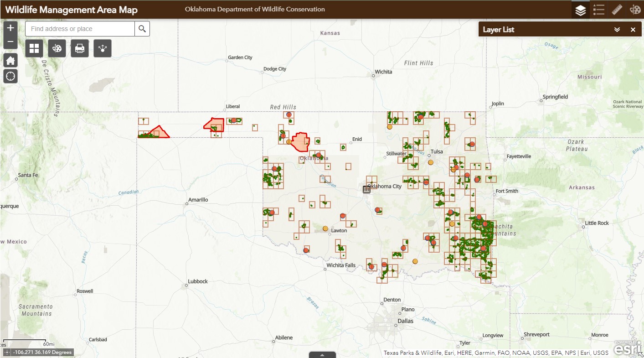Close the Layer List panel

[x=633, y=30]
